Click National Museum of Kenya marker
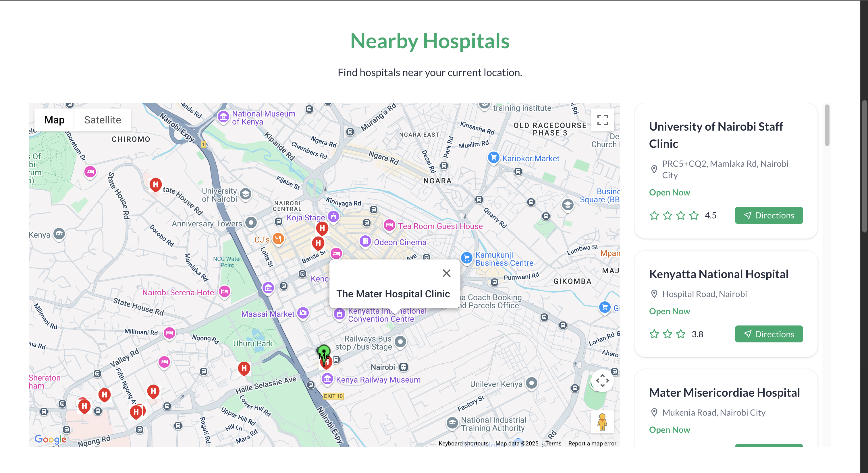The width and height of the screenshot is (868, 473). (223, 117)
